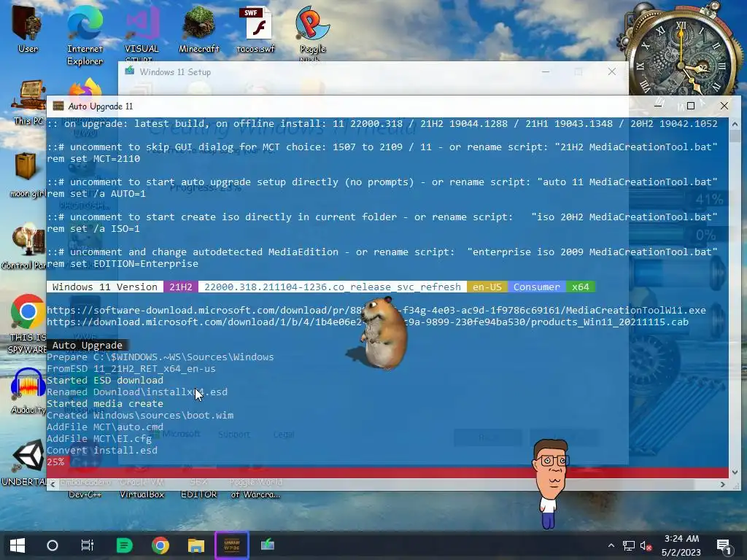Close the Auto Upgrade 11 console window

[x=724, y=106]
